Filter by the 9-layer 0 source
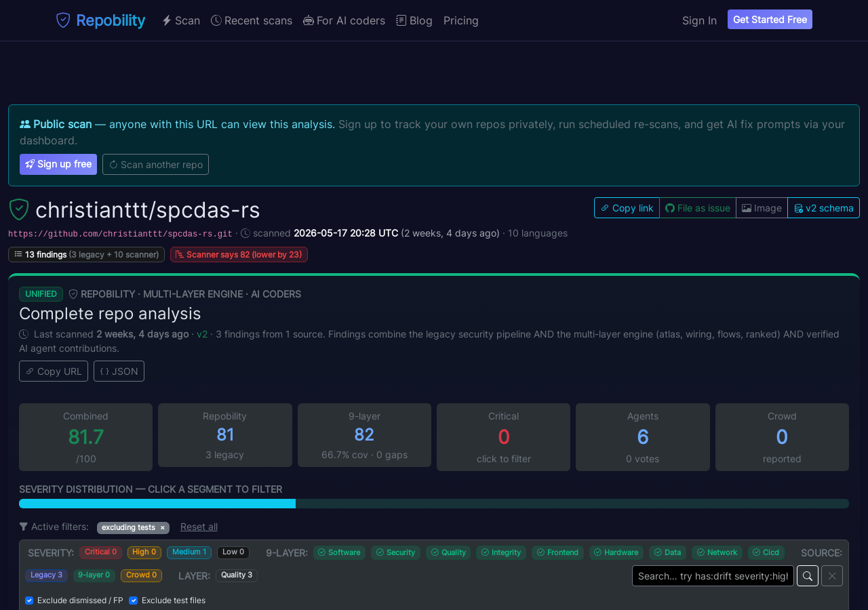 (x=94, y=575)
